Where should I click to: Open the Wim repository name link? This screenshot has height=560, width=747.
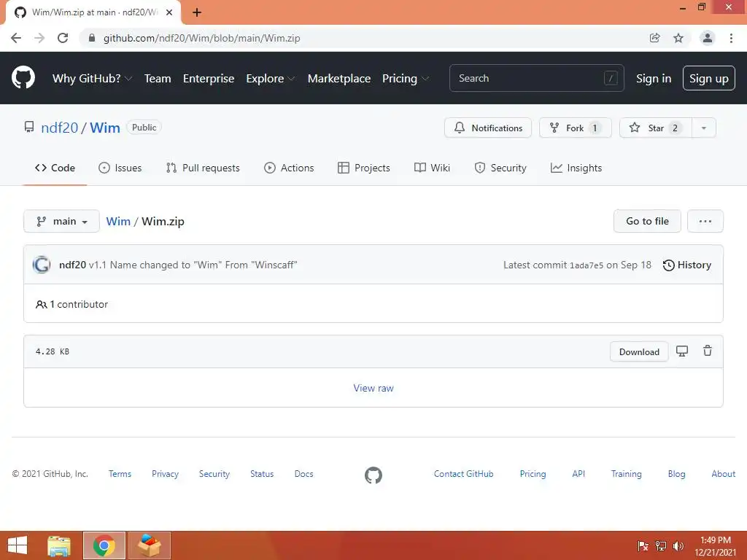point(105,128)
